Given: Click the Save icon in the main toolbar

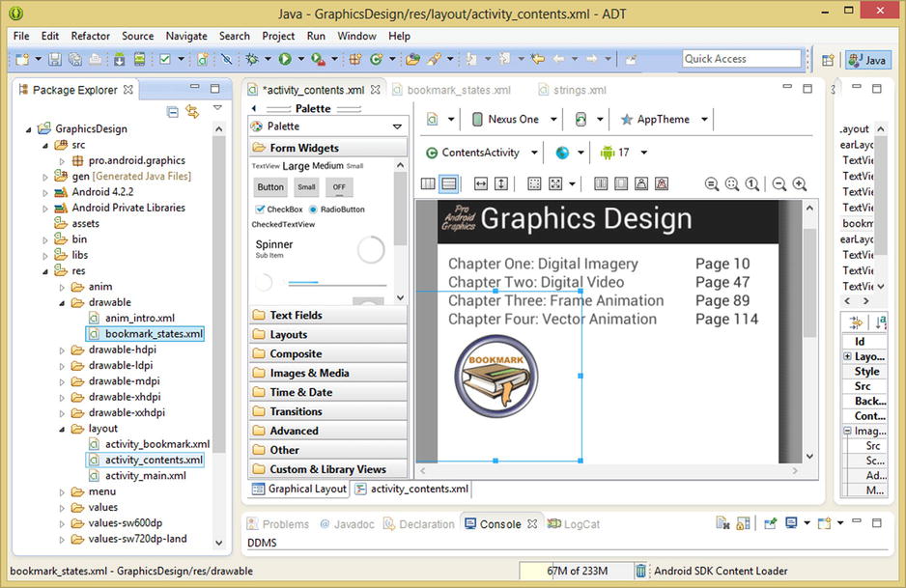Looking at the screenshot, I should coord(54,59).
